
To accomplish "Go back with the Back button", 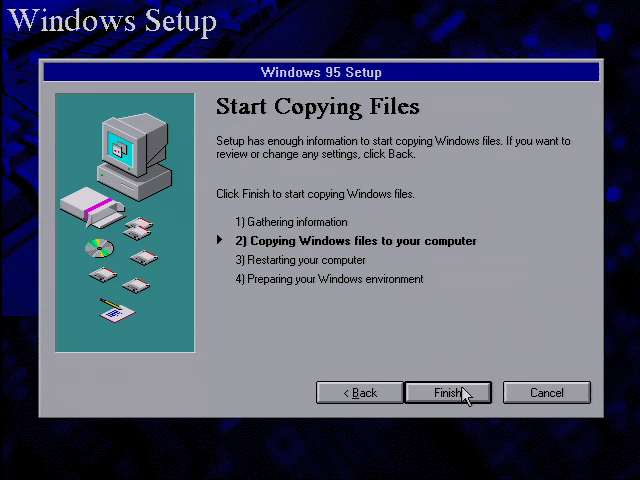I will (360, 393).
